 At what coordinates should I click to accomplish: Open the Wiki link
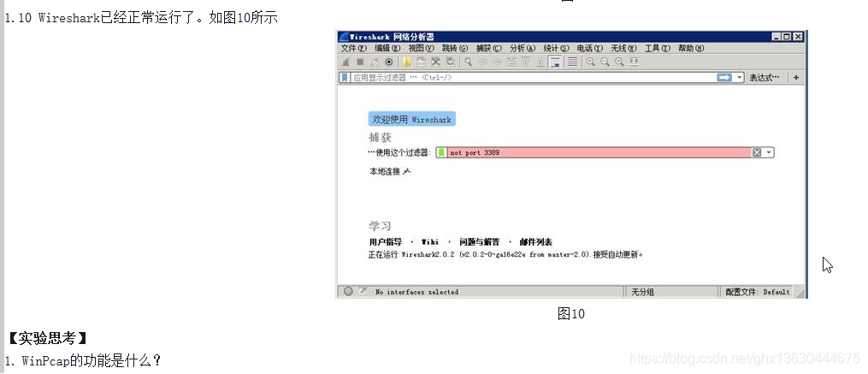pyautogui.click(x=429, y=242)
